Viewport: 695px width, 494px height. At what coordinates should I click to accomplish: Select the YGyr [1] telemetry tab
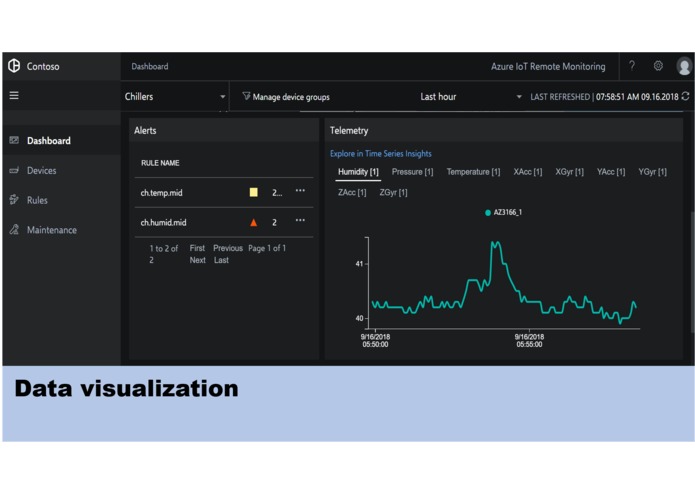652,172
